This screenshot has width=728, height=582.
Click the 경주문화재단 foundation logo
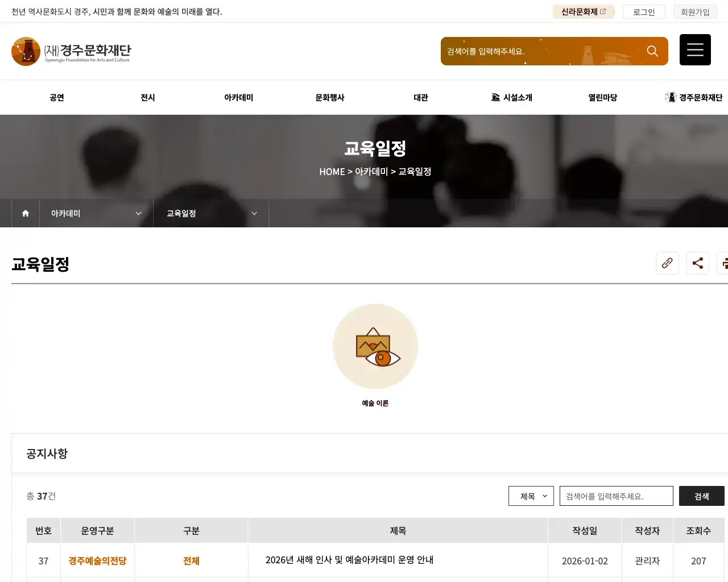pyautogui.click(x=71, y=51)
